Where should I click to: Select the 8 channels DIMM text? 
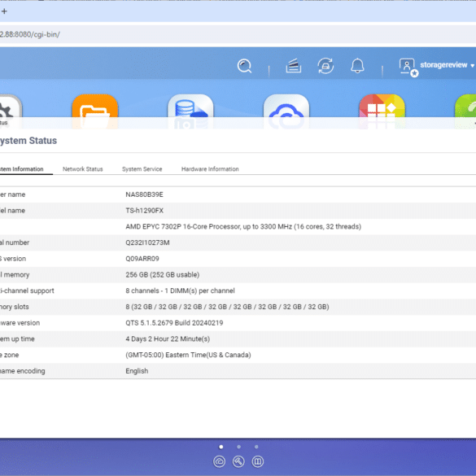tap(180, 290)
